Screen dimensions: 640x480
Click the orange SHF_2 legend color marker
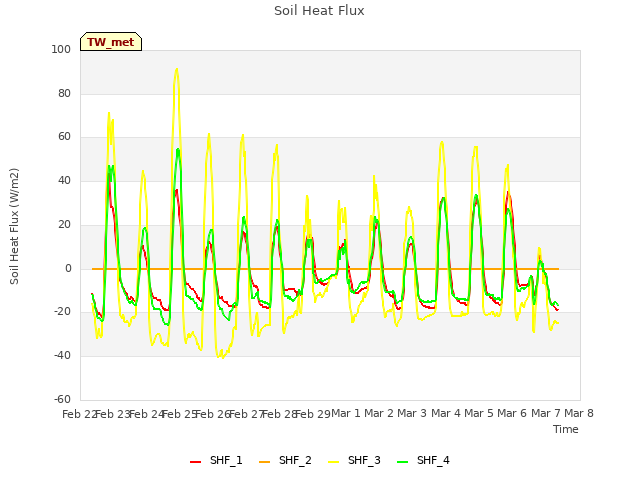tap(264, 462)
